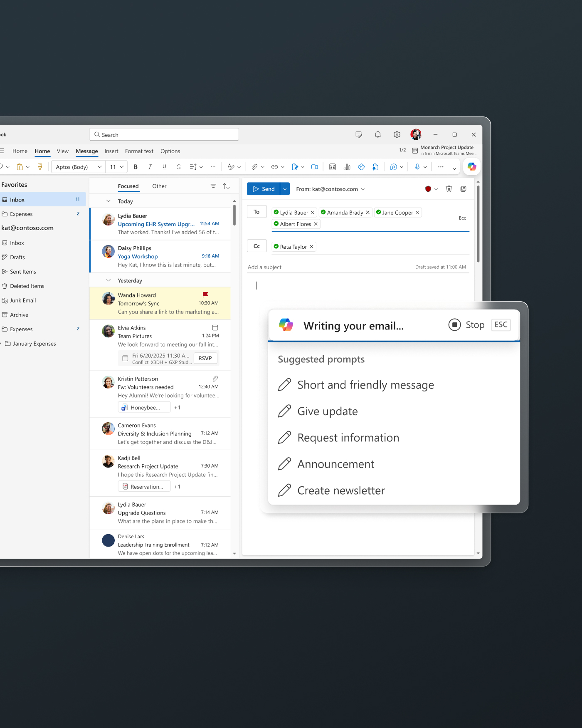
Task: Click the notifications bell icon
Action: [x=378, y=134]
